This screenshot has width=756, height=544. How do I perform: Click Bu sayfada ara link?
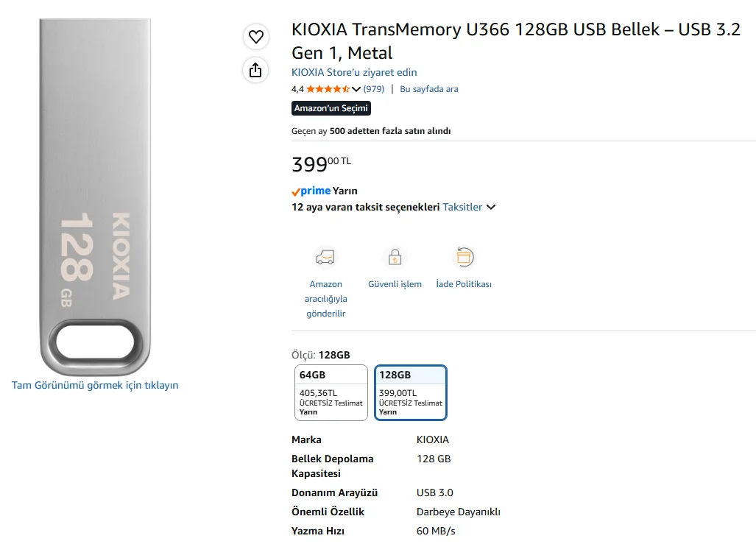coord(429,89)
